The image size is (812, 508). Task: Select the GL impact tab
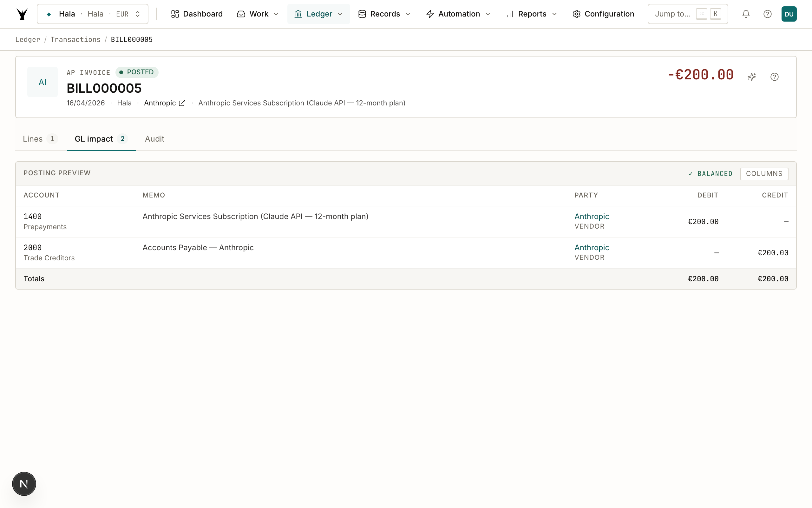(101, 139)
